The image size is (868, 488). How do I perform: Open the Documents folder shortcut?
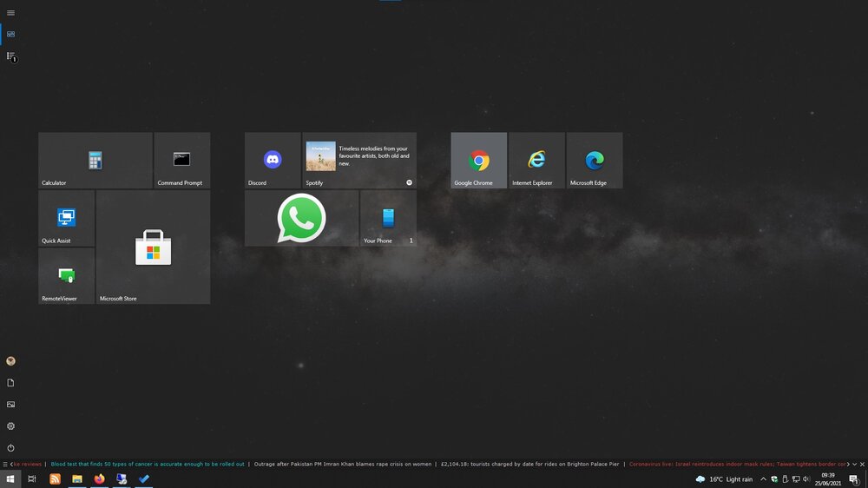10,383
